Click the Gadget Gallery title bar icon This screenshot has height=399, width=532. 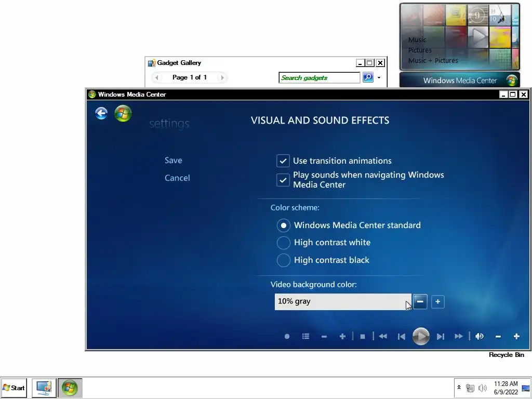point(151,63)
